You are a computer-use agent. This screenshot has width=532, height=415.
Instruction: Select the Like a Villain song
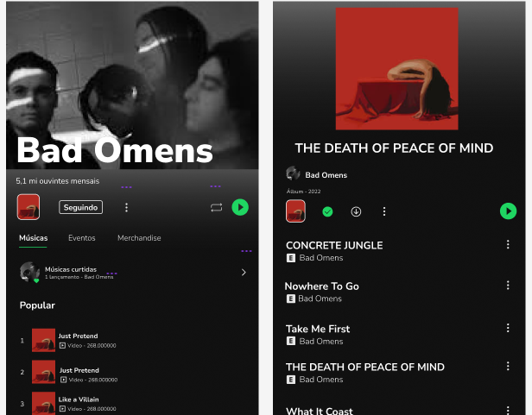click(79, 399)
